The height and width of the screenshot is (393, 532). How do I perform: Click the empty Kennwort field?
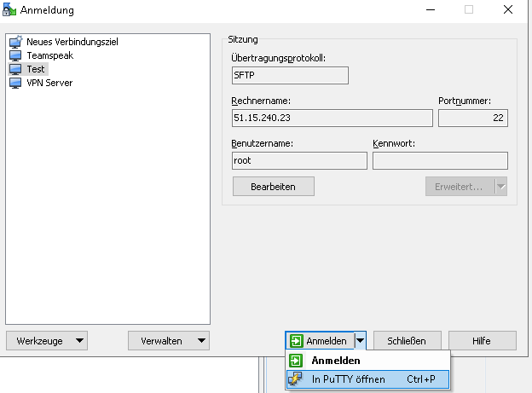coord(440,160)
